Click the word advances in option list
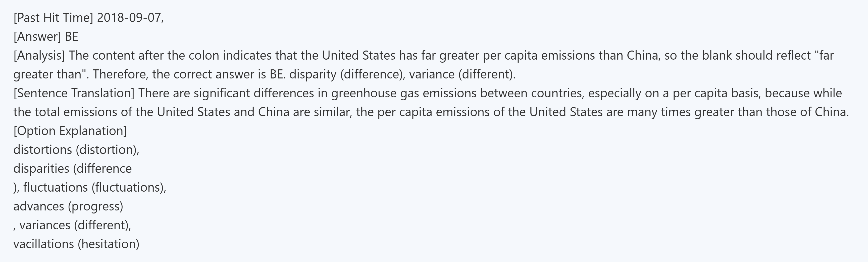This screenshot has width=868, height=262. coord(38,206)
